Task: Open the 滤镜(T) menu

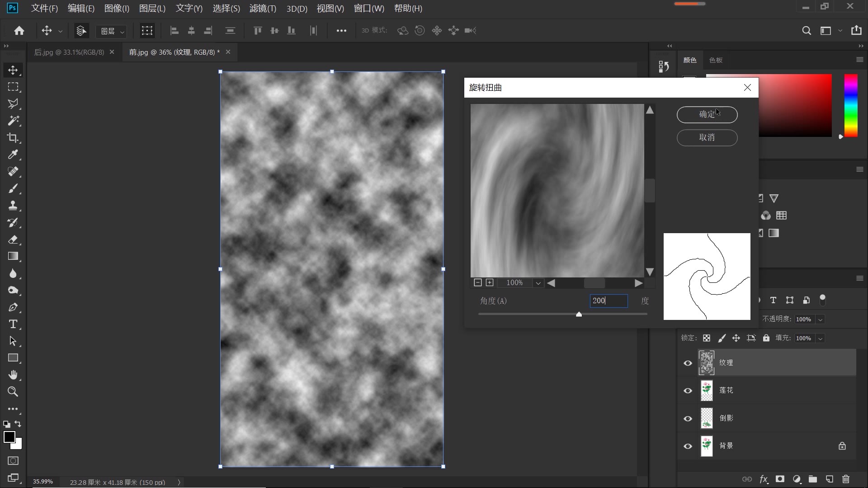Action: (262, 8)
